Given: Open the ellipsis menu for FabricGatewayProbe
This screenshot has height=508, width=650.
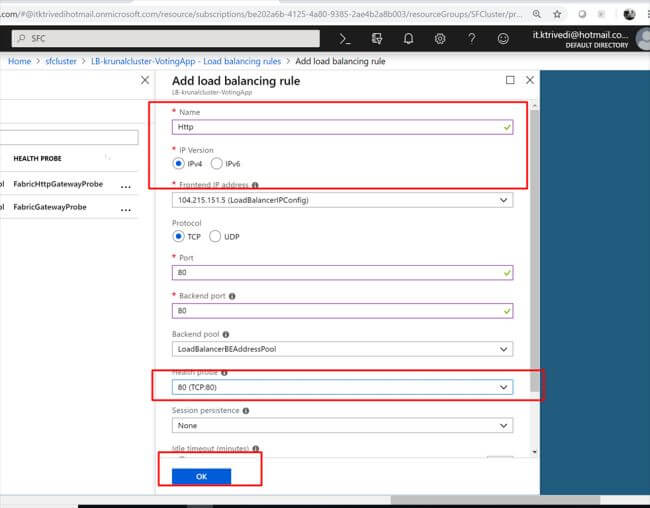Looking at the screenshot, I should tap(126, 210).
